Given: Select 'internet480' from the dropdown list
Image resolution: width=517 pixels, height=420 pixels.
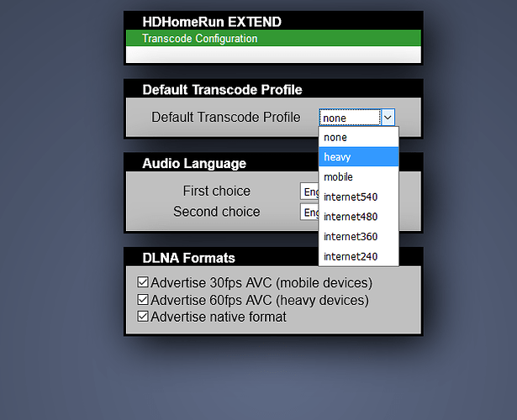Looking at the screenshot, I should tap(359, 217).
